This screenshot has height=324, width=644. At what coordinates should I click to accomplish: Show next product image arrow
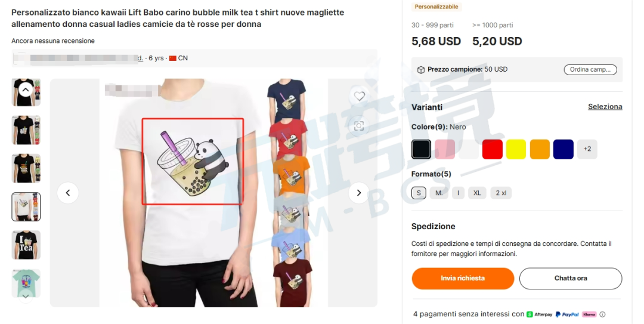[x=358, y=193]
